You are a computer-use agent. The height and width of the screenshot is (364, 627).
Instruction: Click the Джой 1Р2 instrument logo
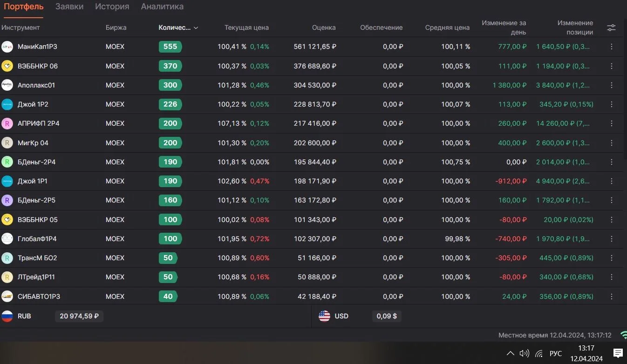7,104
